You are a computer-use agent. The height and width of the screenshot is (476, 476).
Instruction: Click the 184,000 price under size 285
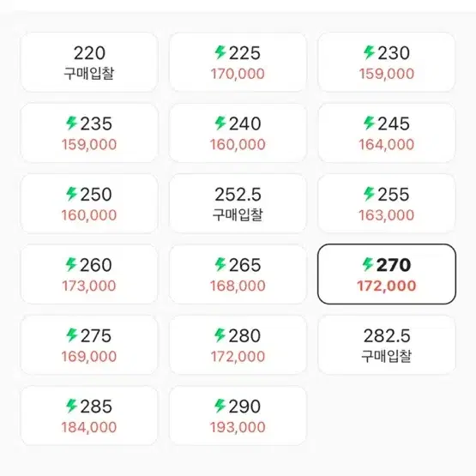[x=89, y=427]
